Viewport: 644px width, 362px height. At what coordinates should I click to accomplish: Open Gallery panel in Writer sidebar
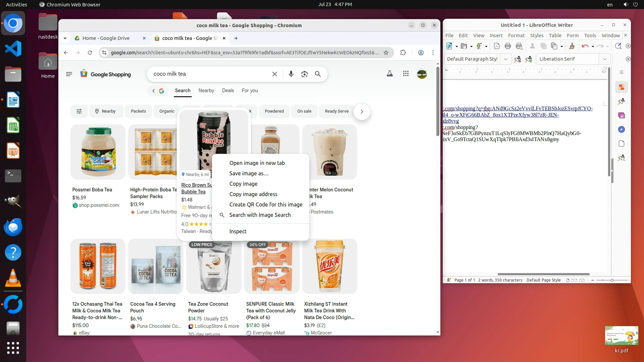(x=622, y=115)
